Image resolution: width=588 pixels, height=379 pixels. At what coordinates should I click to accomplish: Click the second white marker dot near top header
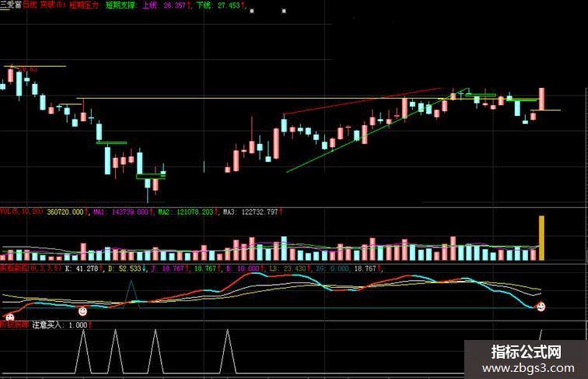pos(284,11)
